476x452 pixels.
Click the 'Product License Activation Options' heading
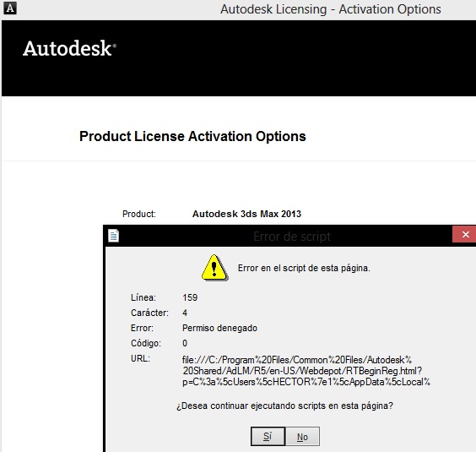tap(192, 136)
